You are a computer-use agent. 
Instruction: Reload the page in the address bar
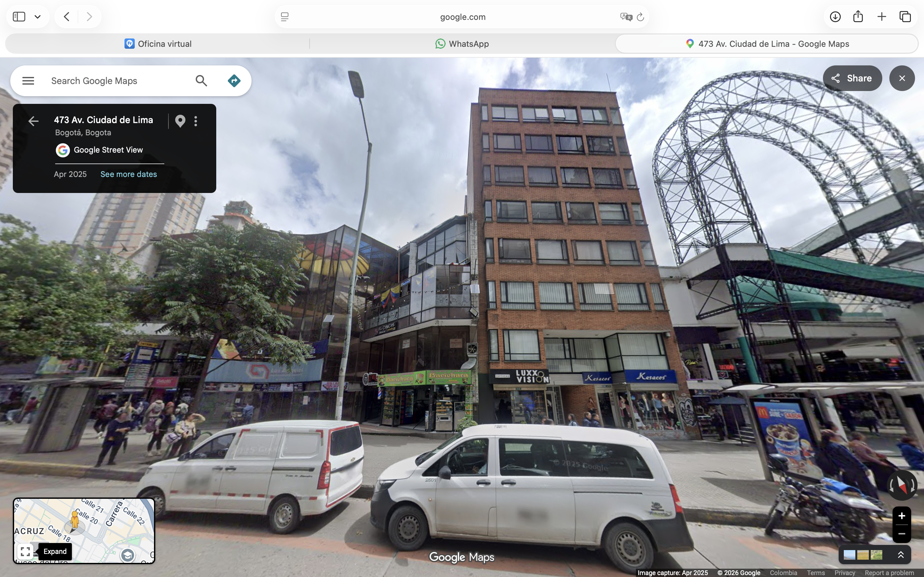[641, 17]
